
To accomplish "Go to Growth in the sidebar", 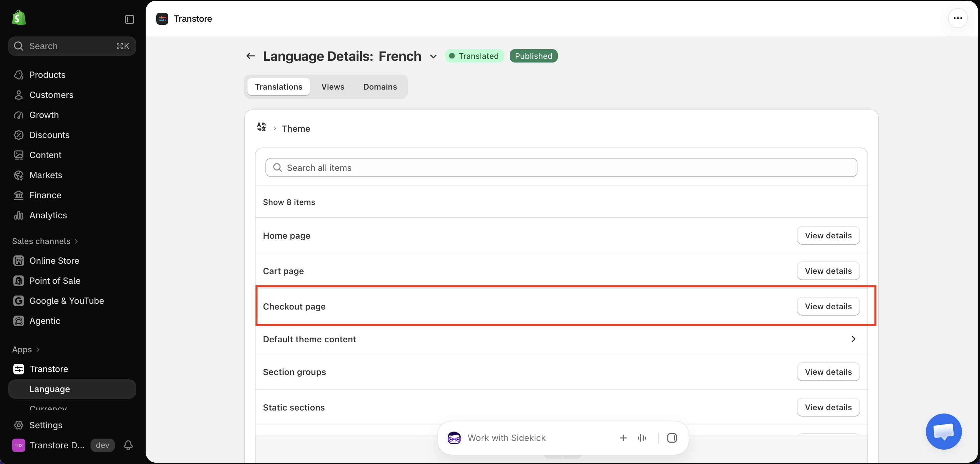I will (44, 115).
